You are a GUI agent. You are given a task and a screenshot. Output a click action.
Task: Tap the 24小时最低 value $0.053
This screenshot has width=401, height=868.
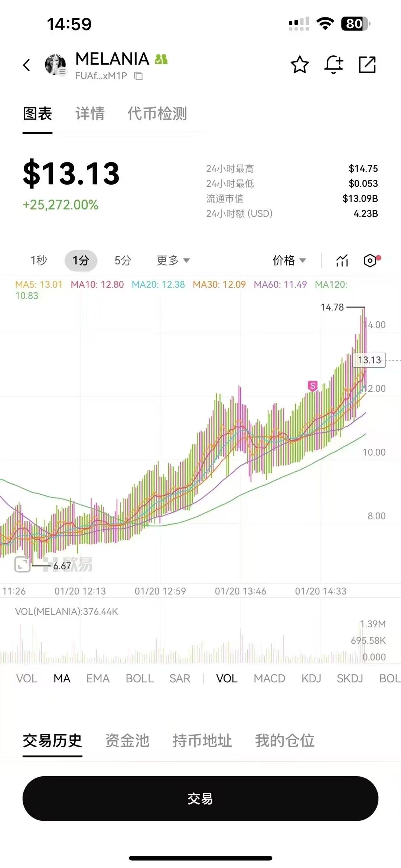pos(363,183)
